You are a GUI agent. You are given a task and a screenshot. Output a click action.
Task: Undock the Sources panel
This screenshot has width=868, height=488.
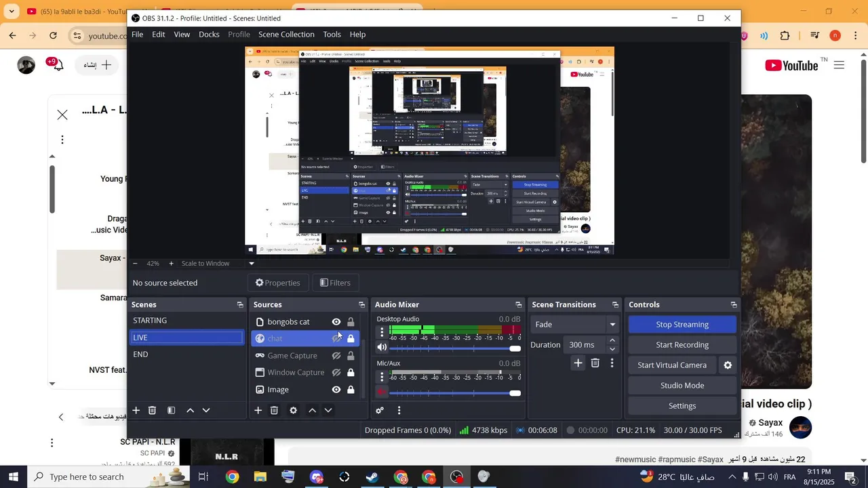click(361, 305)
